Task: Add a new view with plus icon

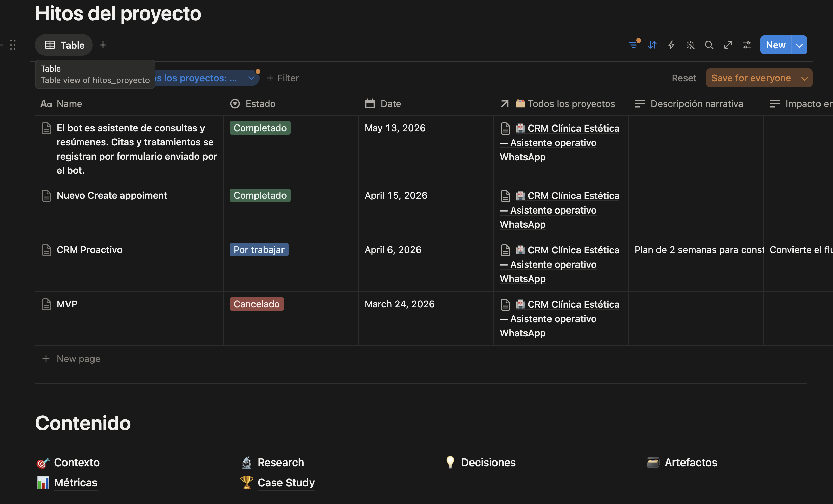Action: (x=103, y=45)
